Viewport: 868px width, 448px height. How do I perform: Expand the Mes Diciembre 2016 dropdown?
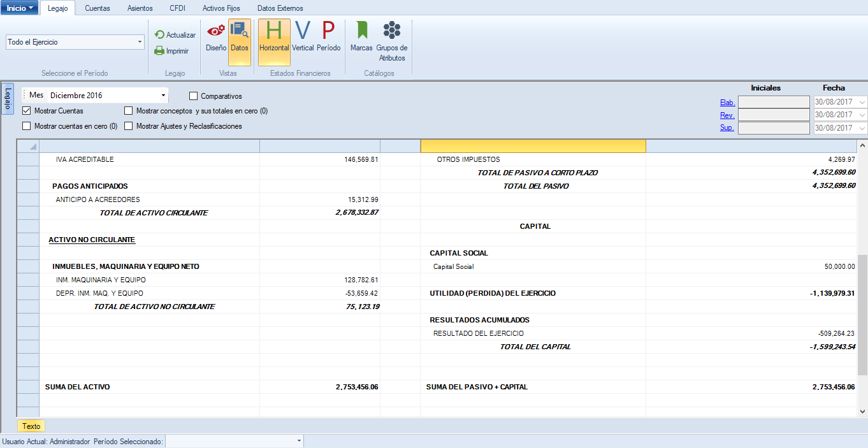163,96
